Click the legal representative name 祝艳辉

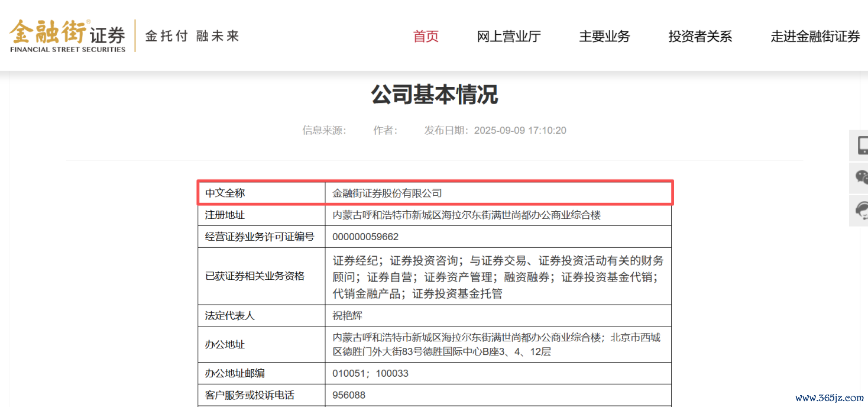pos(347,315)
